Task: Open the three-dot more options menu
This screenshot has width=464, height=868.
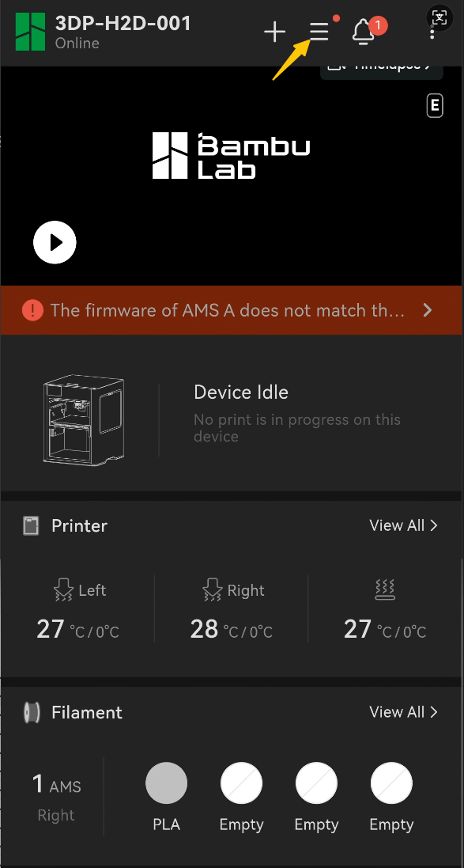Action: (432, 32)
